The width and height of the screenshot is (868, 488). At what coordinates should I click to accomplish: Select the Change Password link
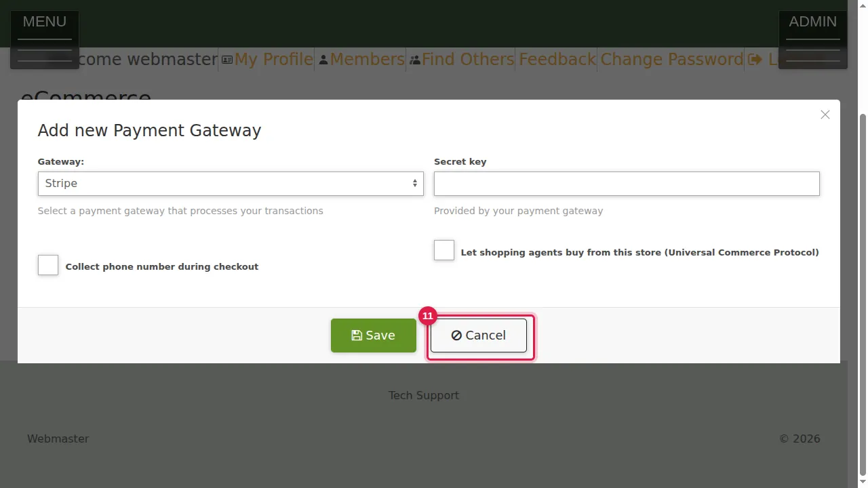[672, 60]
